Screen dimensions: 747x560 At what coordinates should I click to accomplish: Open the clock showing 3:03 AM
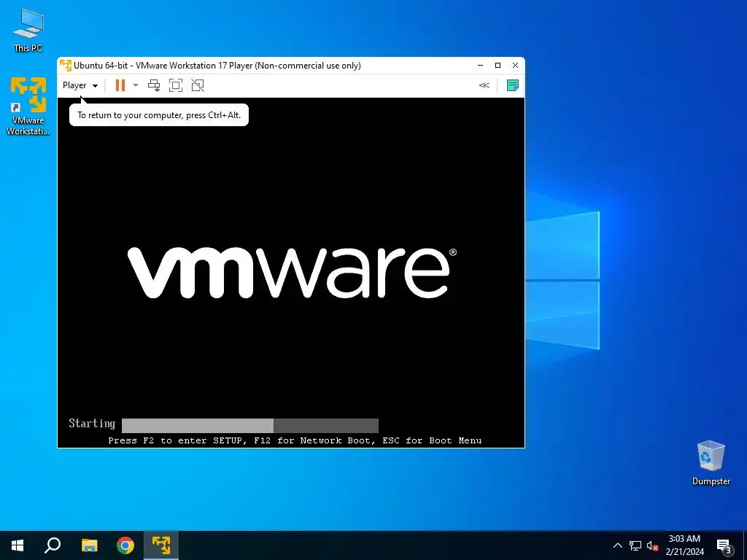pos(684,545)
